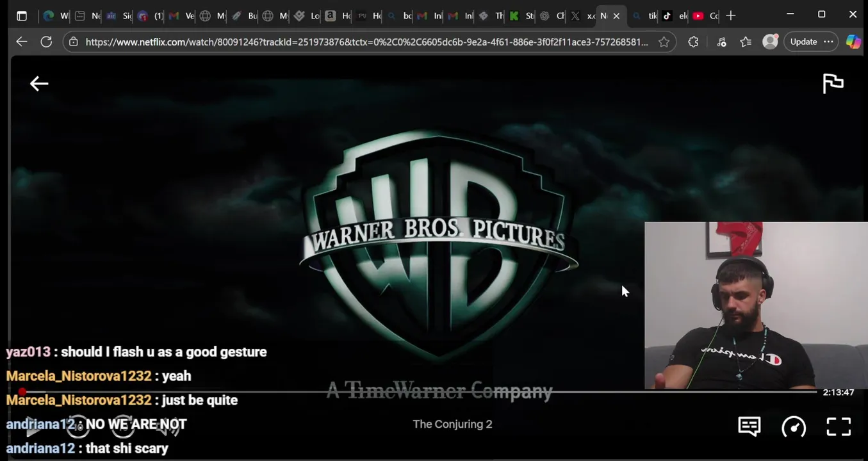This screenshot has height=461, width=868.
Task: Switch to the '(1)' notification tab
Action: tap(149, 16)
